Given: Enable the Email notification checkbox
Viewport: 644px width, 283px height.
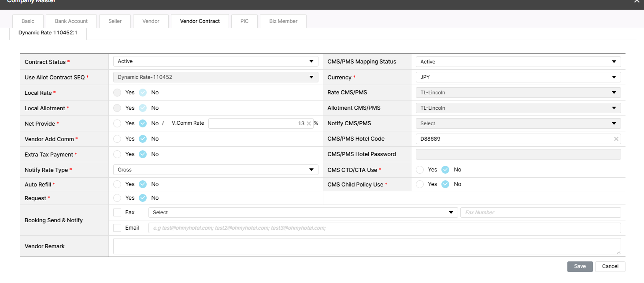Looking at the screenshot, I should [117, 228].
